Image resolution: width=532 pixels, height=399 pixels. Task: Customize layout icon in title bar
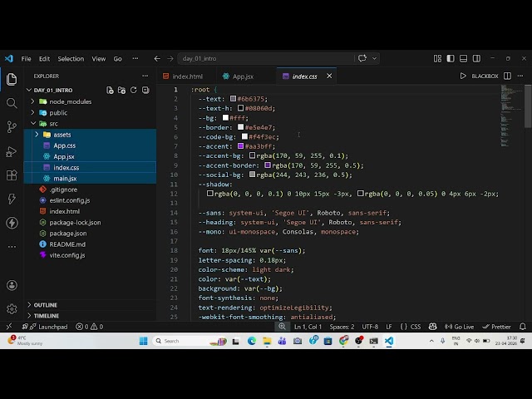[x=438, y=59]
